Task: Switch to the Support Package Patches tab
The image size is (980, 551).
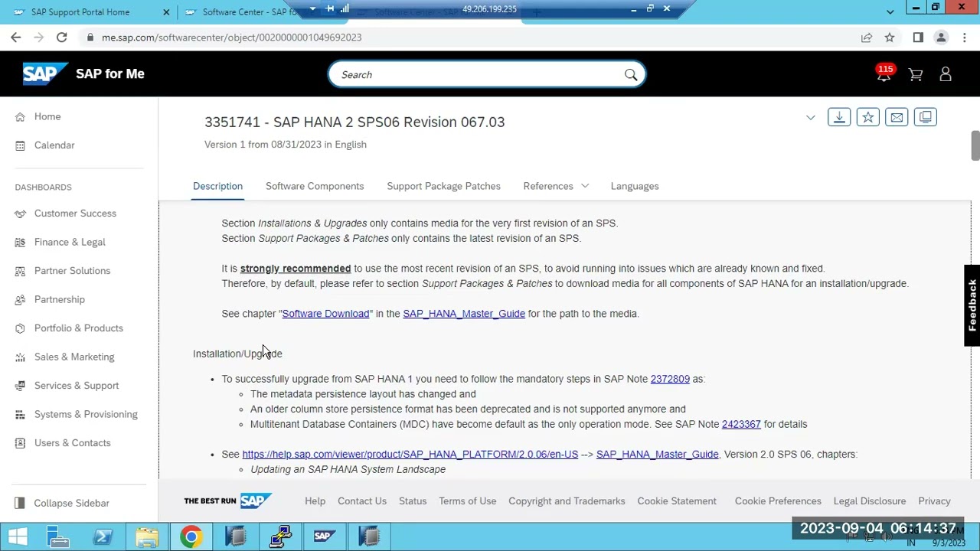Action: tap(443, 186)
